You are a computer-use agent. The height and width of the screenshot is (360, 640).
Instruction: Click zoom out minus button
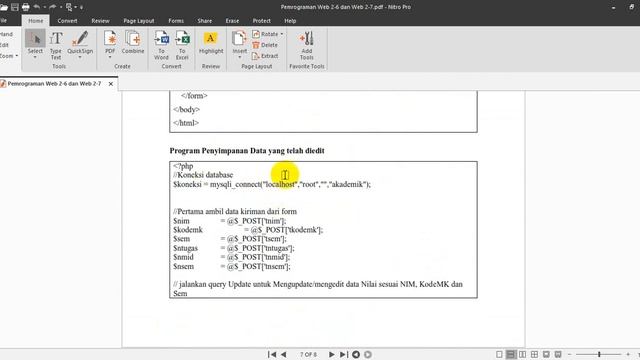[x=570, y=354]
